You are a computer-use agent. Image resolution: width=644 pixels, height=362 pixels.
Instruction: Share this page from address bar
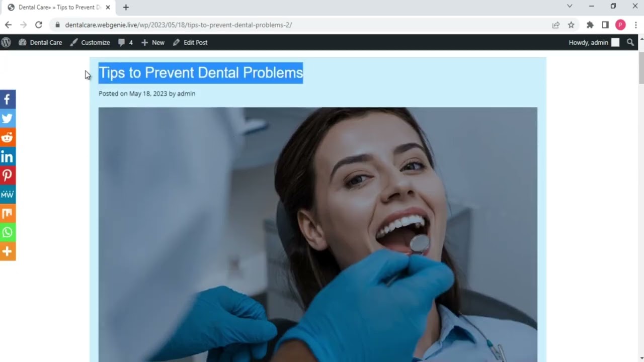(555, 25)
